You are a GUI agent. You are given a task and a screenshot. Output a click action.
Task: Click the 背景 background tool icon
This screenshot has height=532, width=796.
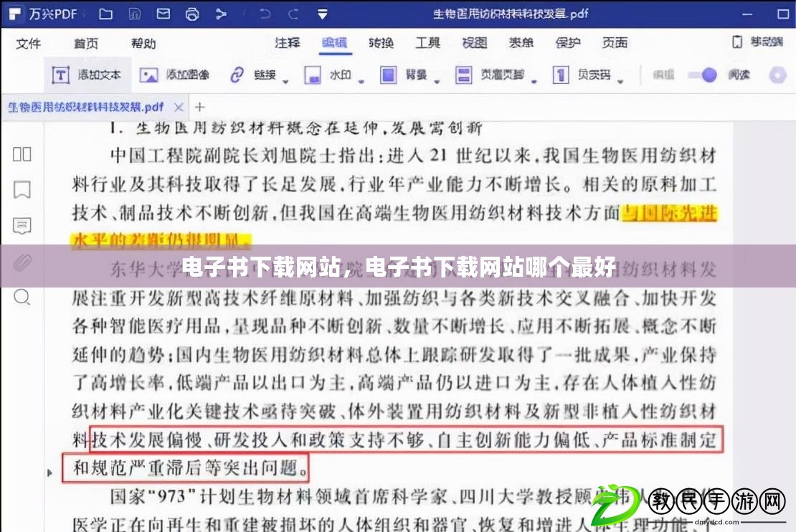[x=389, y=75]
